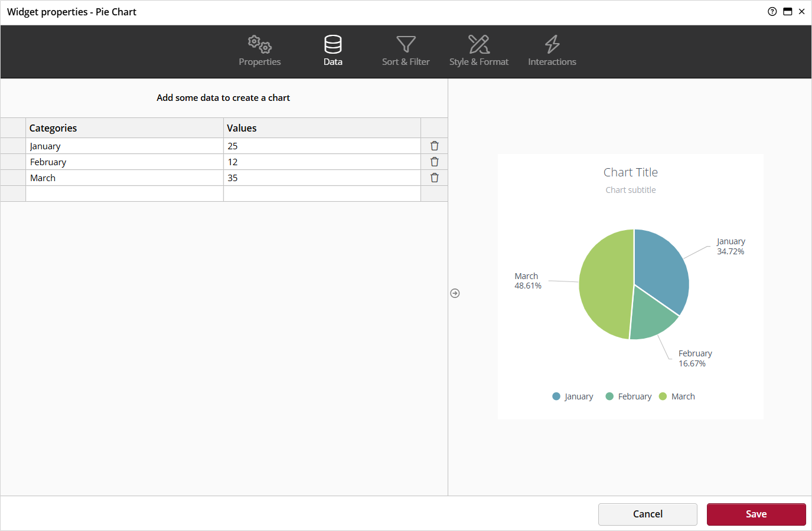The image size is (812, 531).
Task: Click the help question mark icon
Action: (772, 11)
